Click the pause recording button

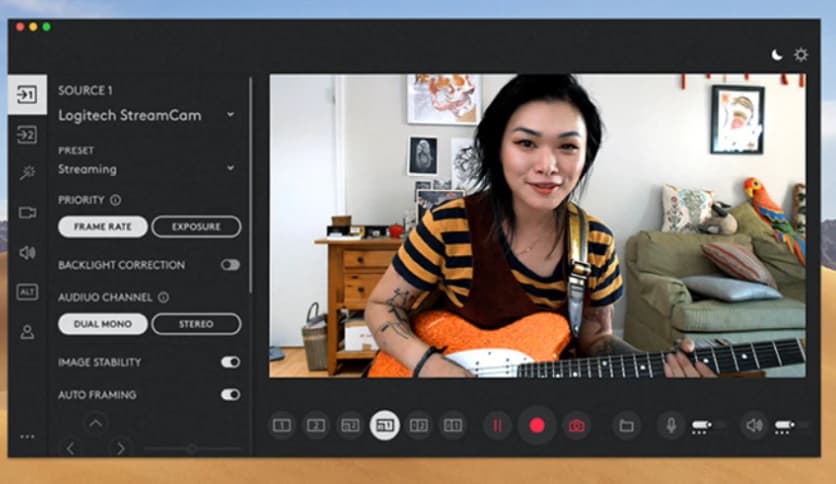497,425
